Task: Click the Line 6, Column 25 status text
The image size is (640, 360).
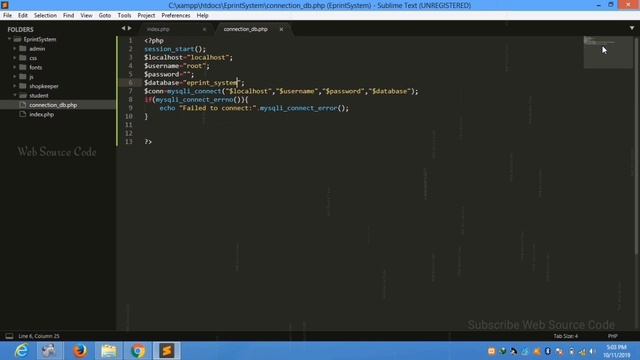Action: (x=39, y=336)
